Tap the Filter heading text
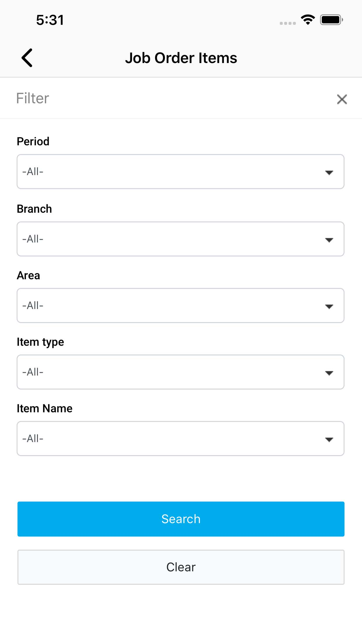 33,98
